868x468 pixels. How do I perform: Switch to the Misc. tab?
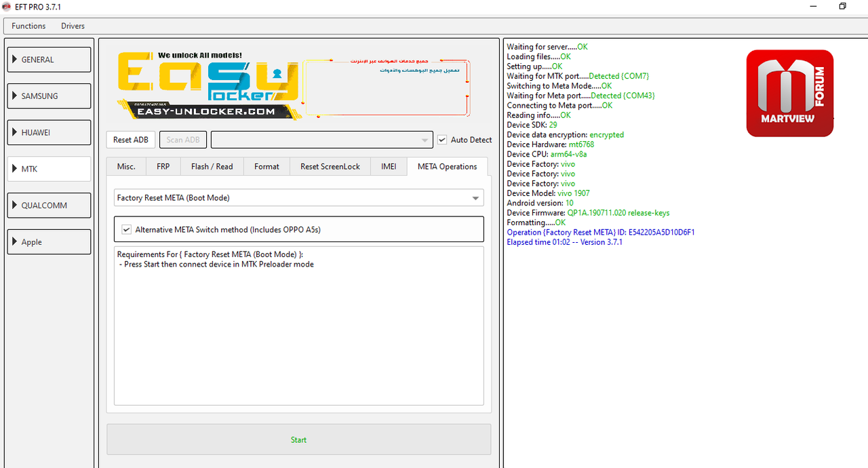126,166
